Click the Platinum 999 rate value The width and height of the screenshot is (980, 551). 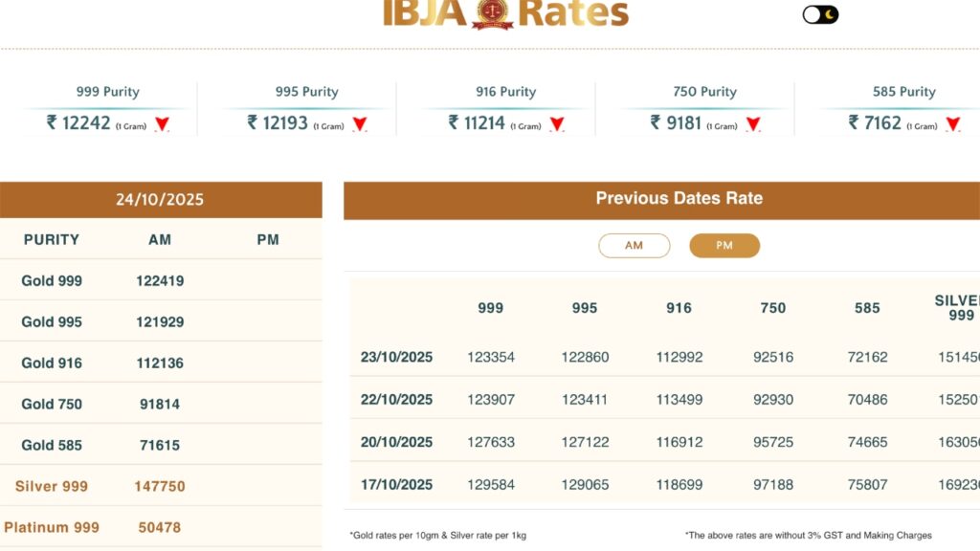click(x=159, y=527)
